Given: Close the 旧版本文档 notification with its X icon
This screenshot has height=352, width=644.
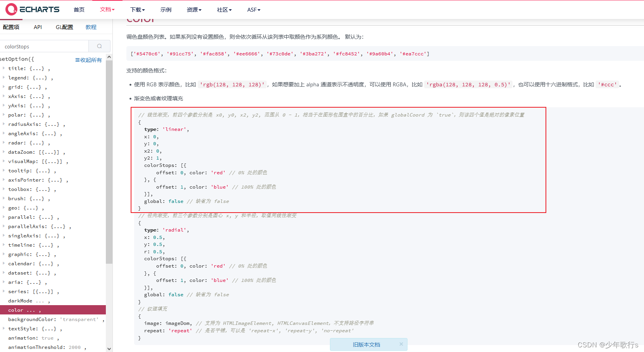Looking at the screenshot, I should click(x=401, y=344).
